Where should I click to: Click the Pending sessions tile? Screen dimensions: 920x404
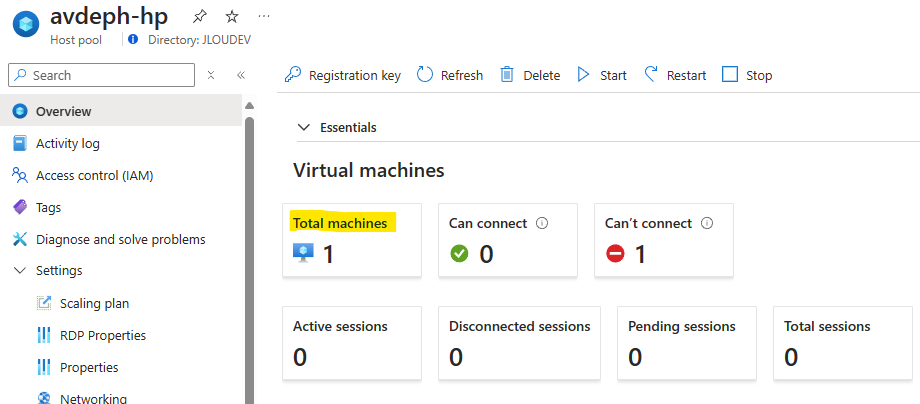[686, 343]
